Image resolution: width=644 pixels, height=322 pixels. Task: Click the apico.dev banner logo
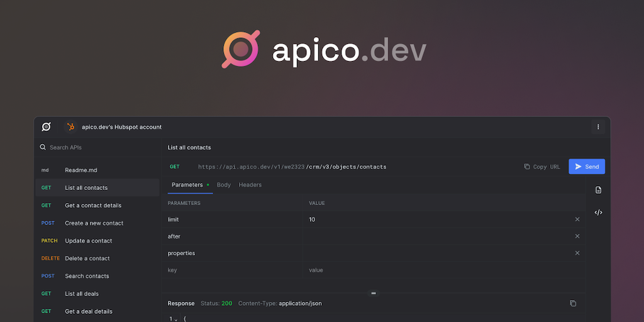click(x=324, y=49)
